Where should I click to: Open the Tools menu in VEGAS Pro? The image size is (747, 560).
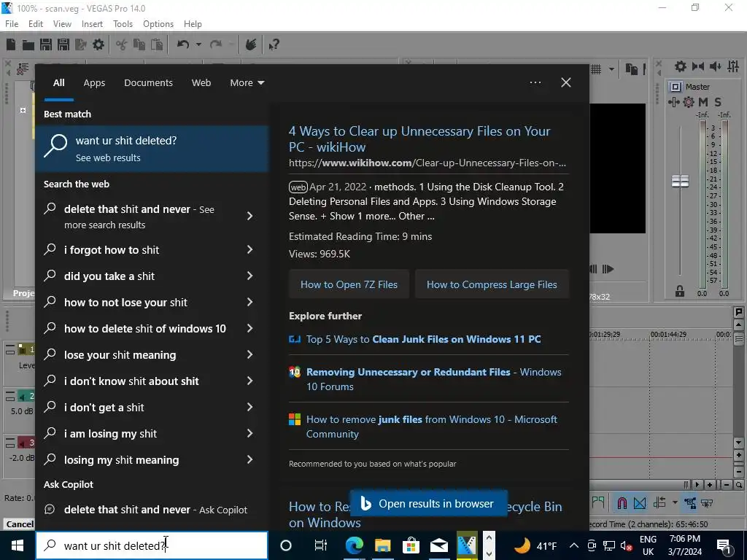123,24
